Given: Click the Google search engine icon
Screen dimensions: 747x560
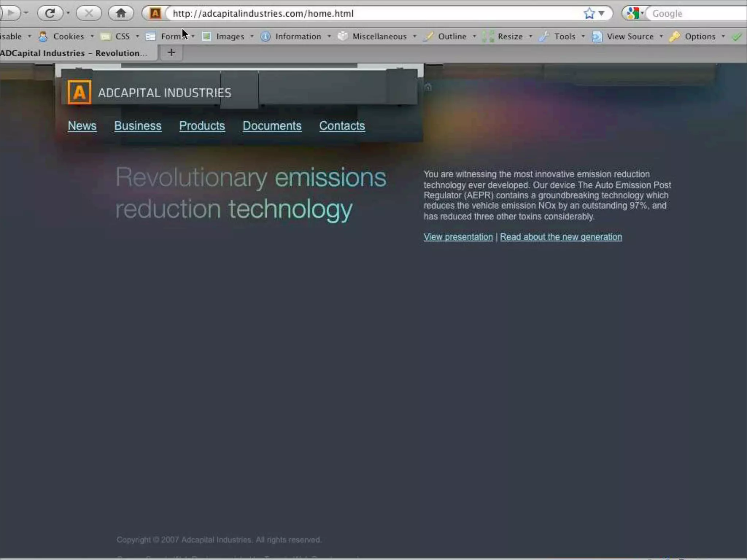Looking at the screenshot, I should pos(633,13).
